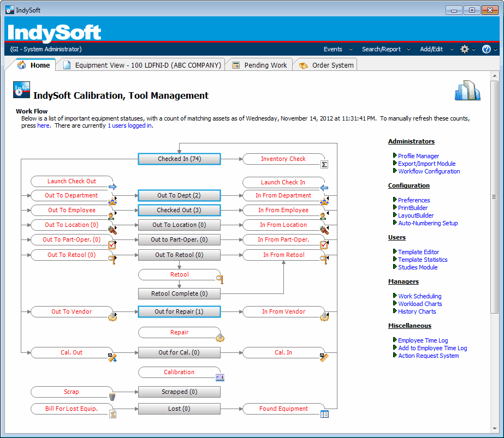Click the Checked In (74) status button
This screenshot has height=438, width=504.
point(179,159)
